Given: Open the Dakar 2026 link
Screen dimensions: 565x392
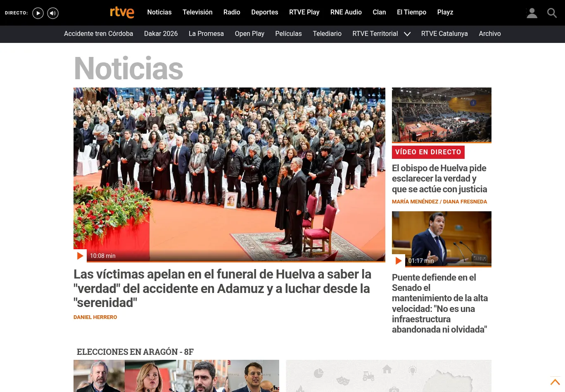Looking at the screenshot, I should (161, 34).
